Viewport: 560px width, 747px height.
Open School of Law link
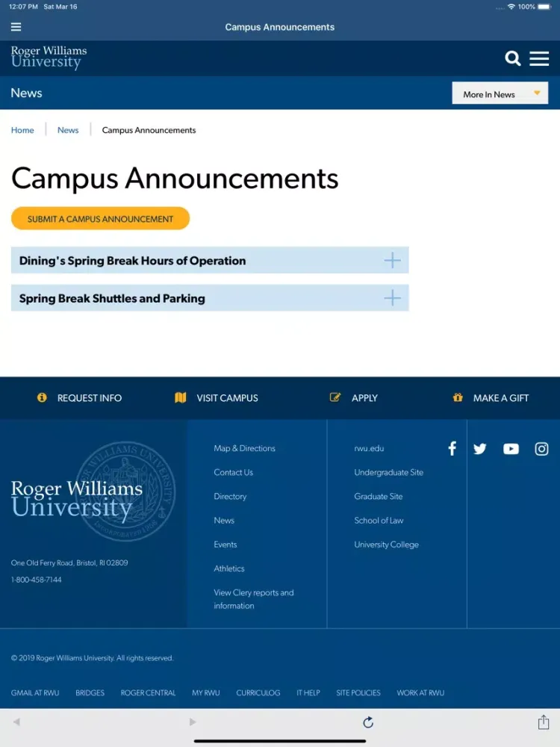coord(379,520)
